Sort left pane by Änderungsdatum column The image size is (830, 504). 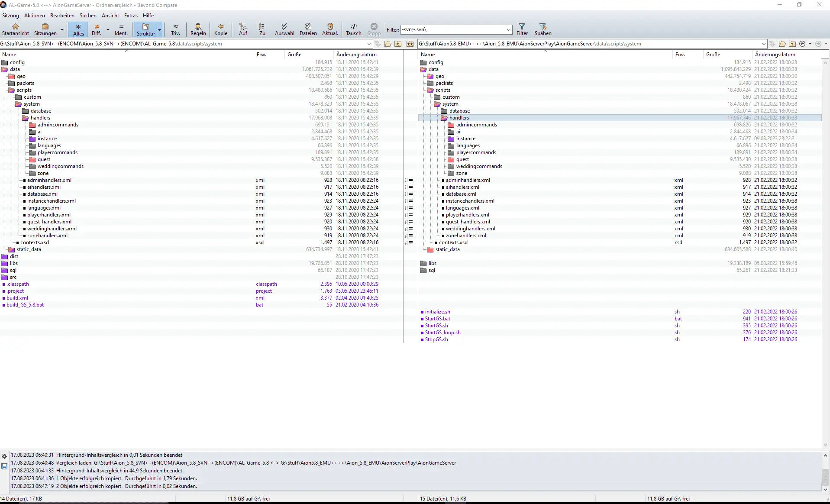(x=356, y=55)
